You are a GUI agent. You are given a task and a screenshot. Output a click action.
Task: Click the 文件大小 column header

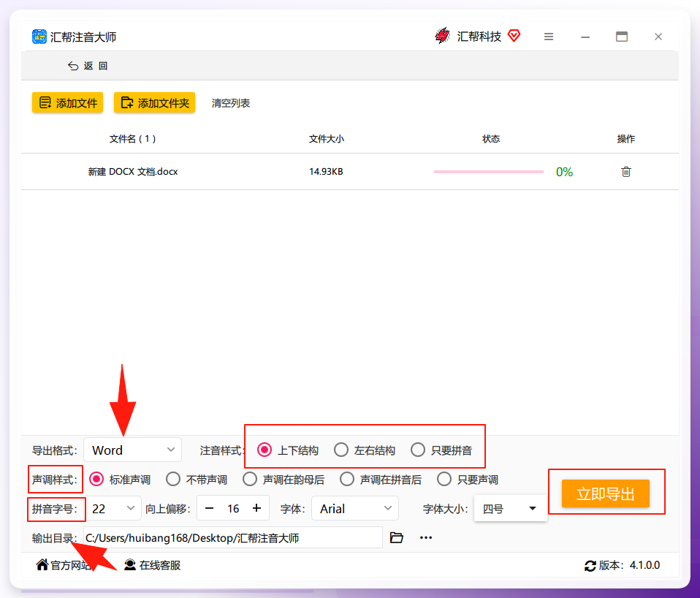[327, 139]
